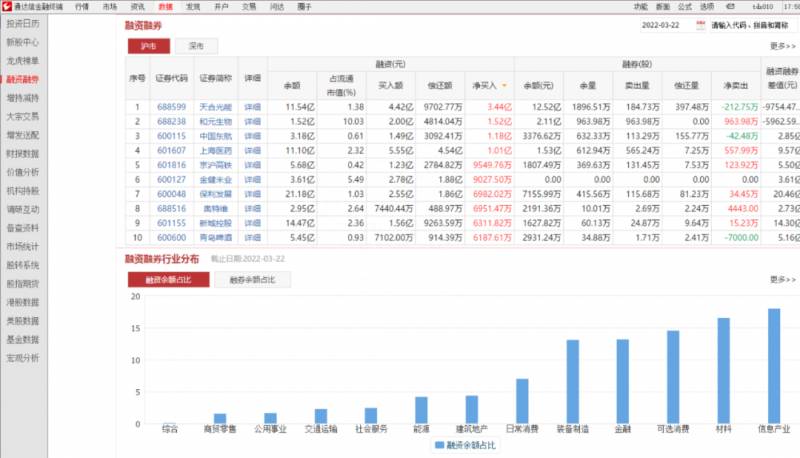
Task: Sort by the 偿还额 column header
Action: coord(440,86)
